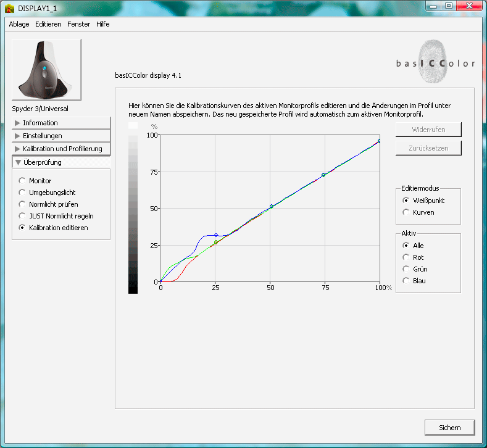Viewport: 487px width, 448px height.
Task: Click the Widerrufen button
Action: [x=428, y=130]
